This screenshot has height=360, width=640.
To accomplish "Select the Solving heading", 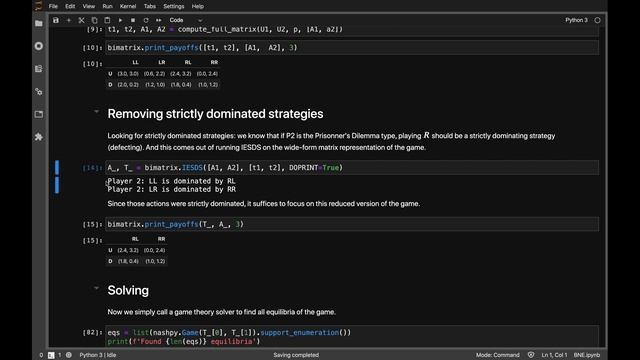I will click(128, 291).
